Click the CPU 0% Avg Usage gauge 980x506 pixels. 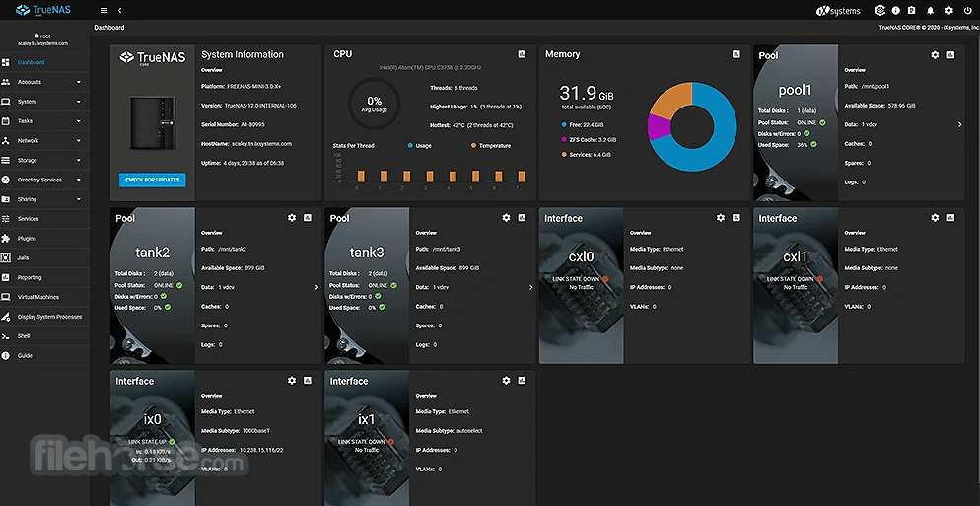point(375,104)
